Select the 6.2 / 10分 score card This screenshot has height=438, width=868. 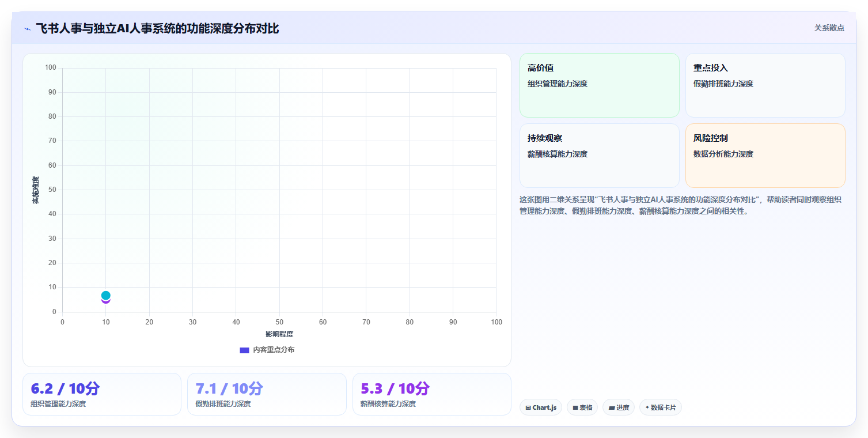click(102, 394)
